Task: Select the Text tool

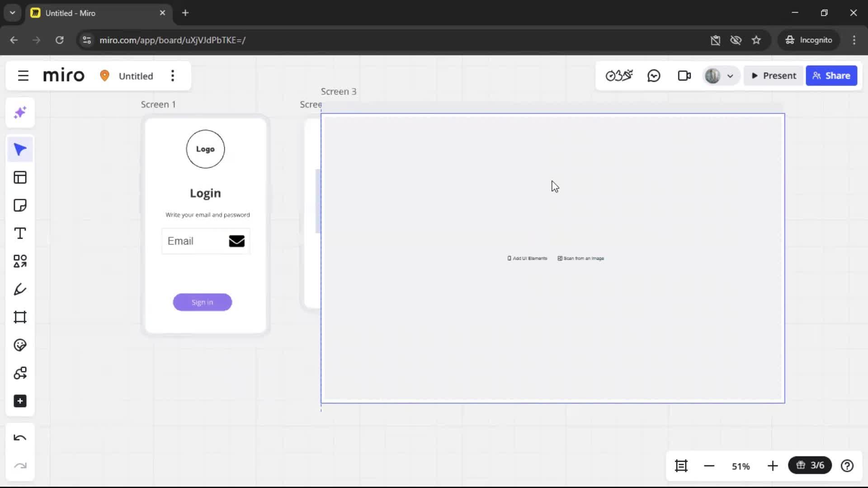Action: pos(20,234)
